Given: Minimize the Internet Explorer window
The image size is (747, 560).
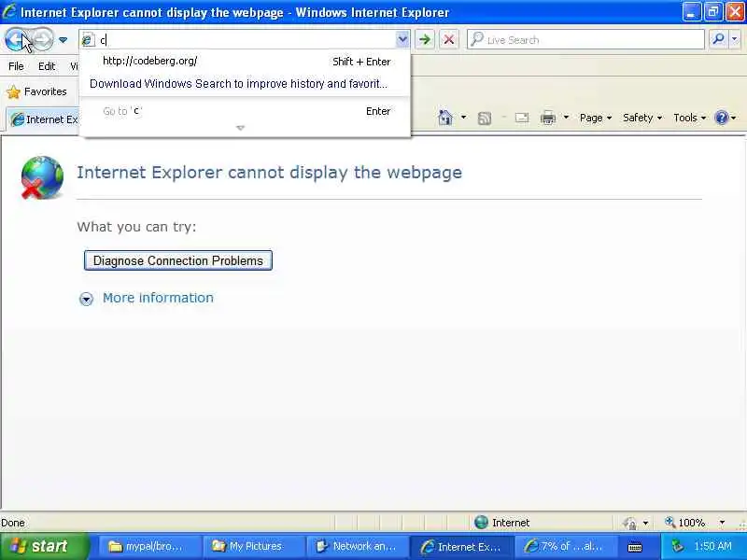Looking at the screenshot, I should (691, 11).
